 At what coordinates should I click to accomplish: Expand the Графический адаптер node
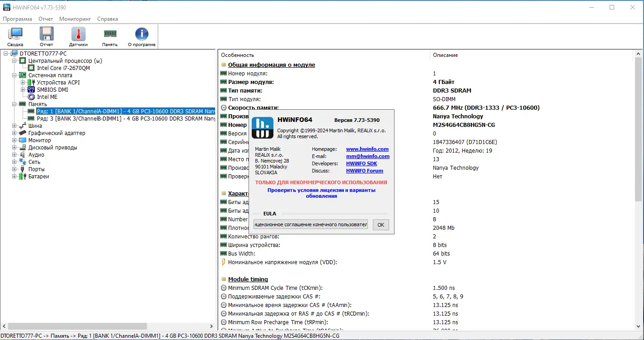click(14, 133)
